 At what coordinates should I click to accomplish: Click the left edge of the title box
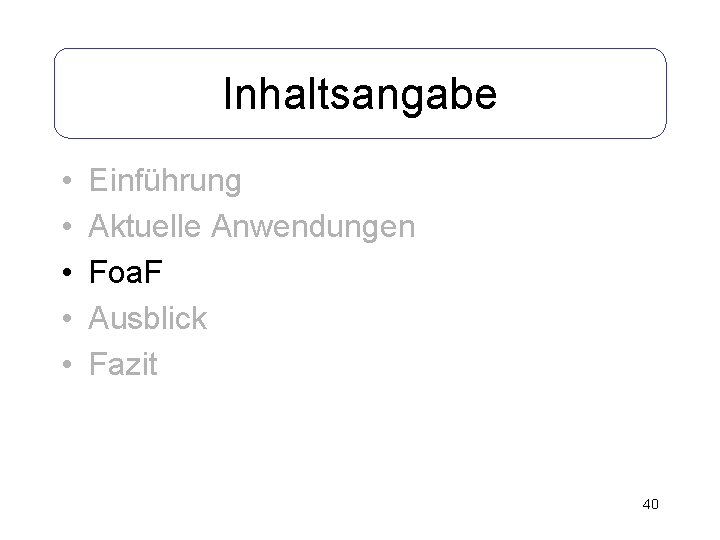coord(54,93)
